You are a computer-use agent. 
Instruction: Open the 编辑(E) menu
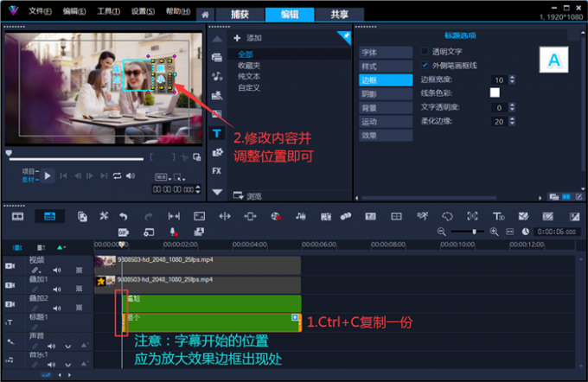point(73,11)
